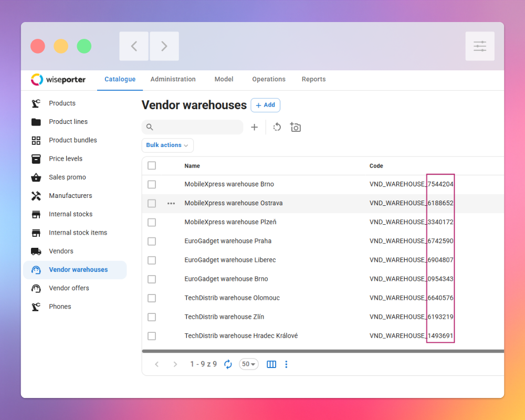This screenshot has width=525, height=420.
Task: Click TechDistrib warehouse Olomouc name
Action: (x=232, y=298)
